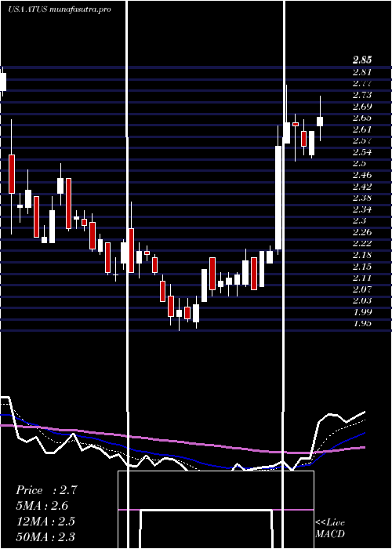The width and height of the screenshot is (392, 549).
Task: Click the 2.5 price axis label
Action: click(x=359, y=163)
